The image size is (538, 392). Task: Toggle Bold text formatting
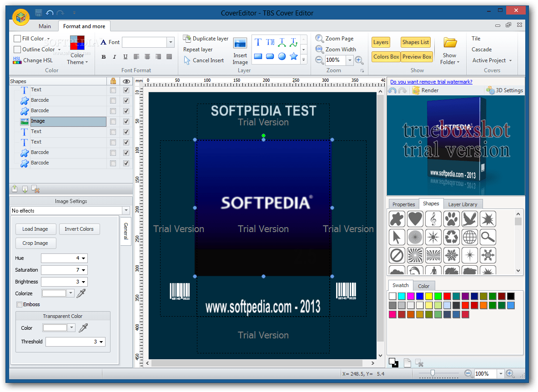[x=104, y=57]
